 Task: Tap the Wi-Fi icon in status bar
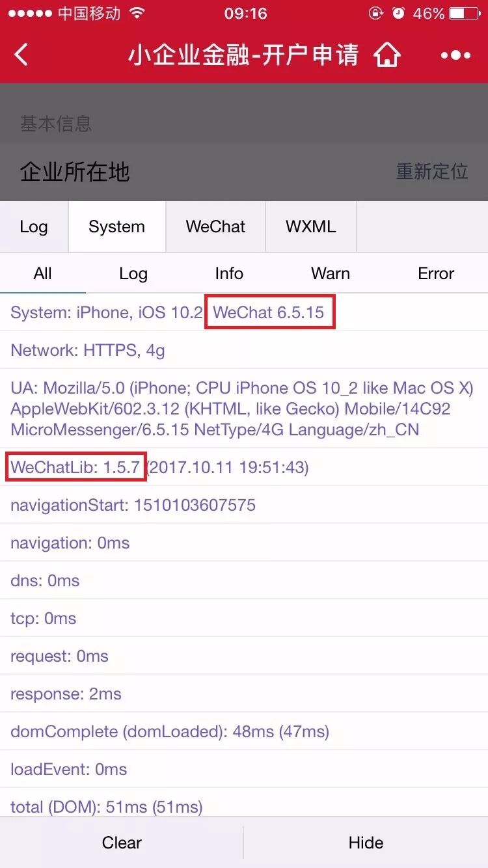[137, 13]
